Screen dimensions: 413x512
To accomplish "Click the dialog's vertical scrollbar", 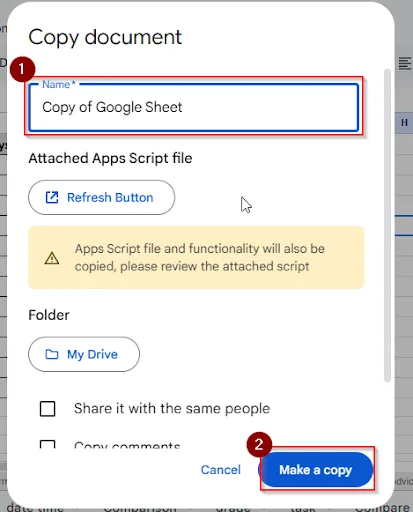I will pos(387,226).
